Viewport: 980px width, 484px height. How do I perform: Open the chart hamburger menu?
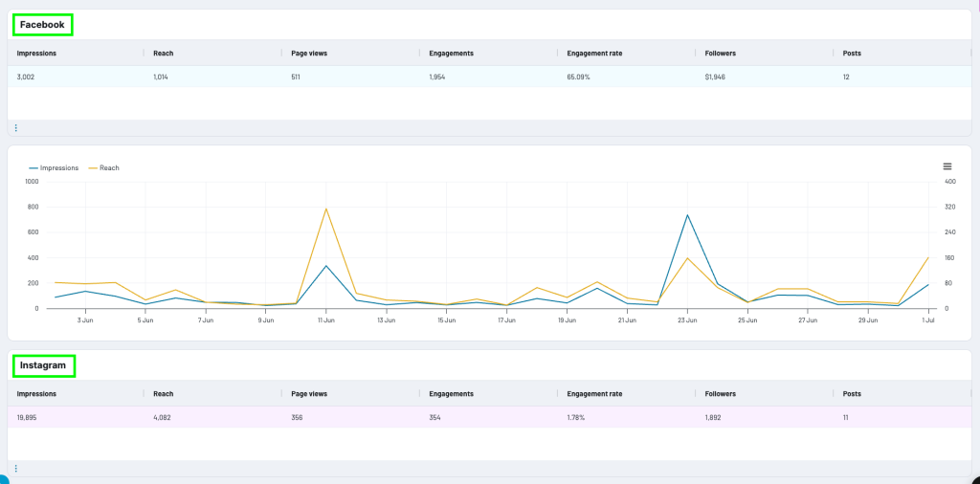tap(947, 166)
